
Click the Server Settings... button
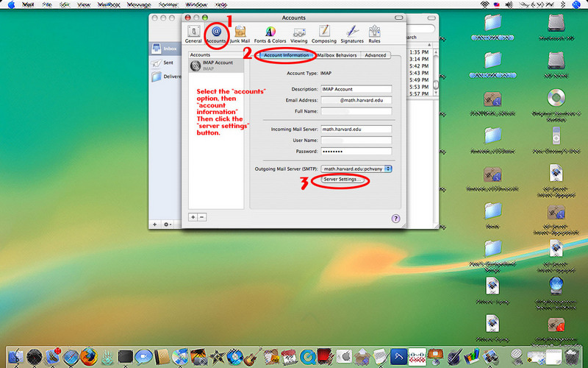point(343,180)
